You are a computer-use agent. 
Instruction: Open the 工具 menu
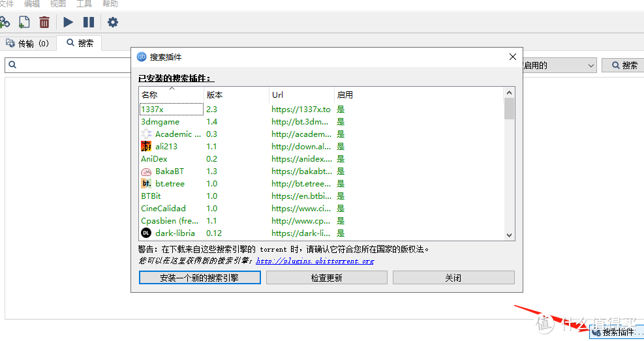[84, 4]
